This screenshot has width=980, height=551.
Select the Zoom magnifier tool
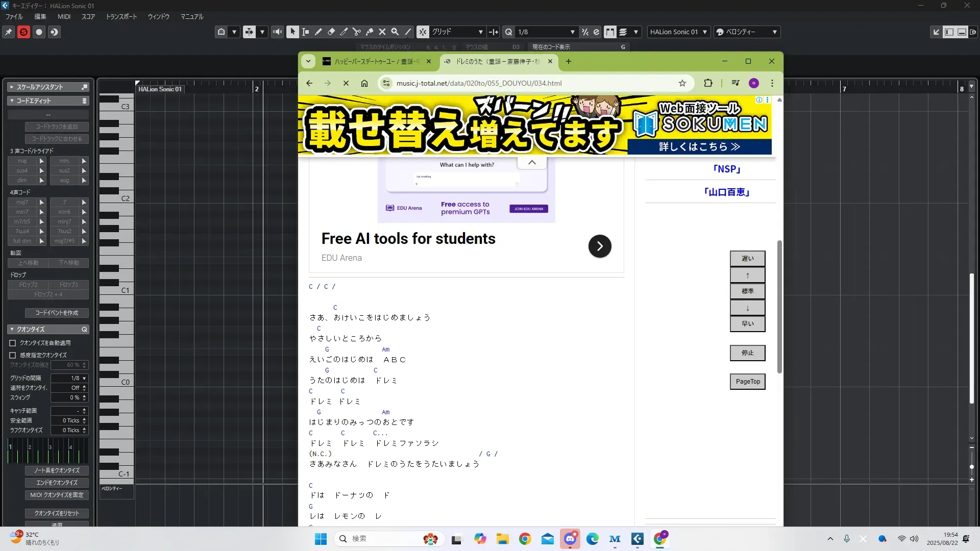(x=395, y=32)
